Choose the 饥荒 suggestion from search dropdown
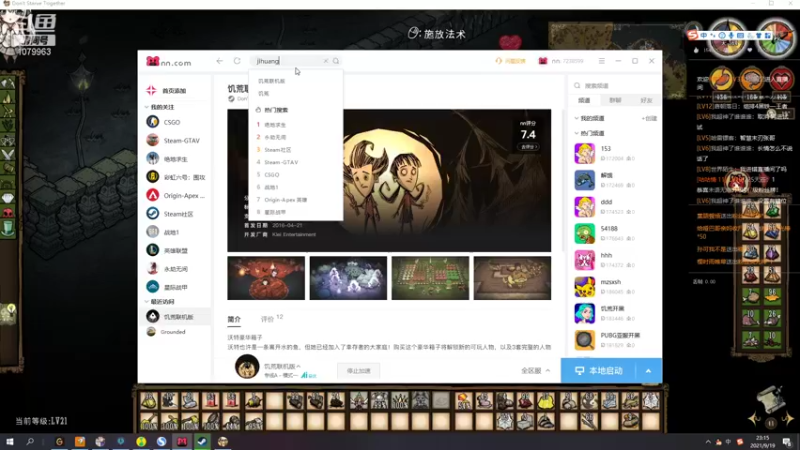The height and width of the screenshot is (450, 800). [263, 93]
